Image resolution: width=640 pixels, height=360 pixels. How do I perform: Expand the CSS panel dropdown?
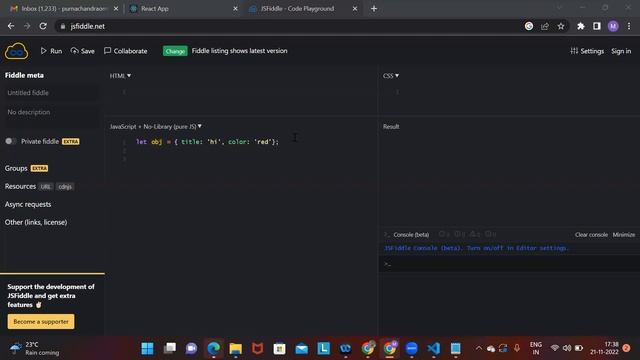click(391, 76)
